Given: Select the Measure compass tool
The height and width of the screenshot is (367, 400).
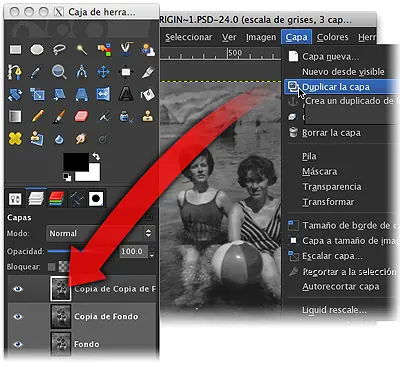Looking at the screenshot, I should point(82,72).
